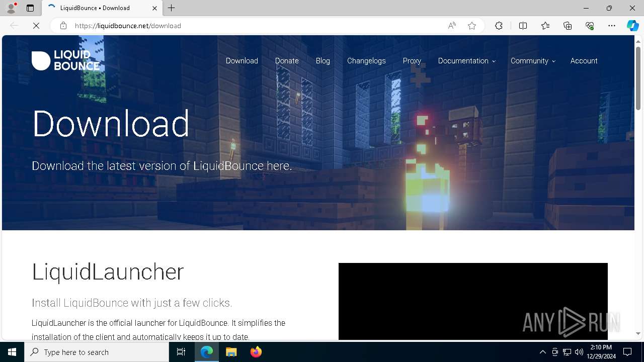Open Donate nav link
The width and height of the screenshot is (644, 362).
click(287, 61)
